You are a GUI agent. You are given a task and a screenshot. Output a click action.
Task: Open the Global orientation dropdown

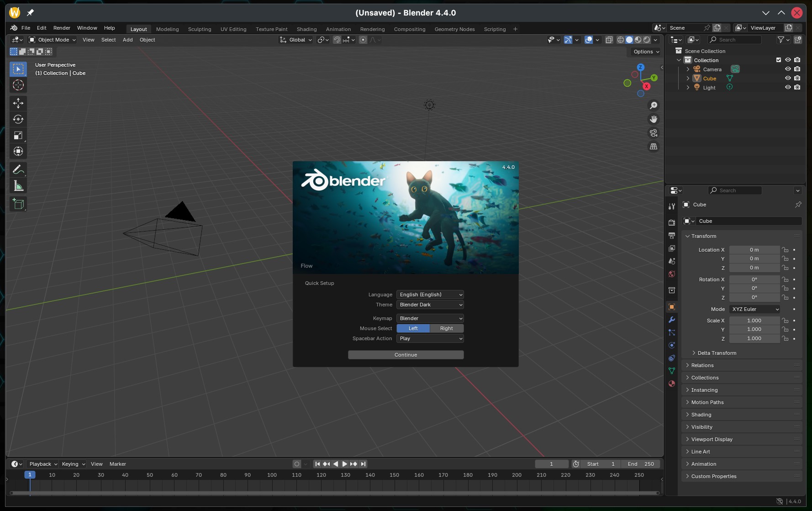pyautogui.click(x=296, y=40)
